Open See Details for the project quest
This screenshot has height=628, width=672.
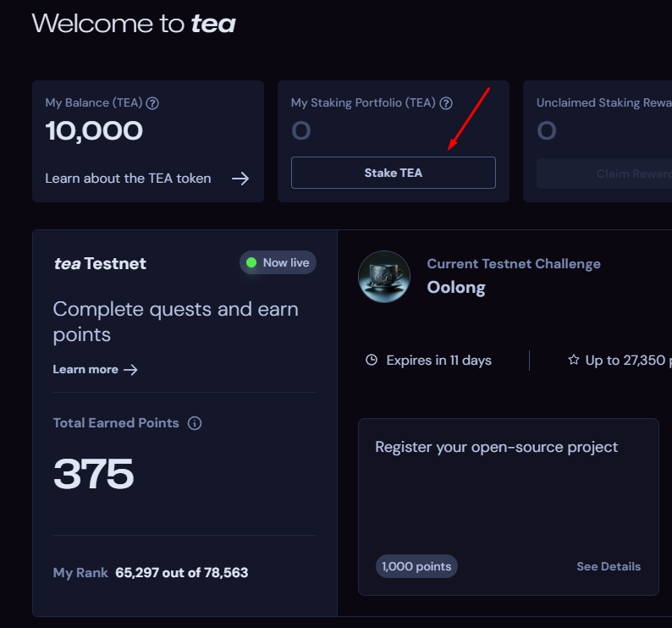point(609,566)
